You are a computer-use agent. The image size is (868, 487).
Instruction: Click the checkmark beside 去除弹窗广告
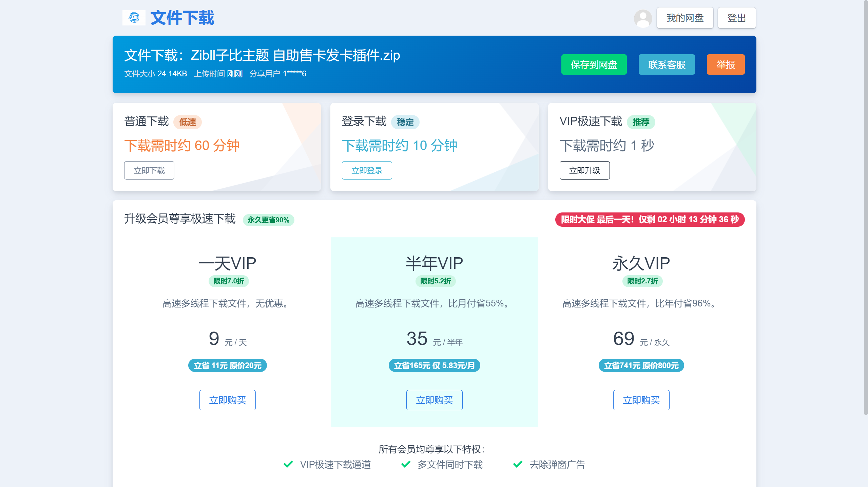tap(518, 464)
